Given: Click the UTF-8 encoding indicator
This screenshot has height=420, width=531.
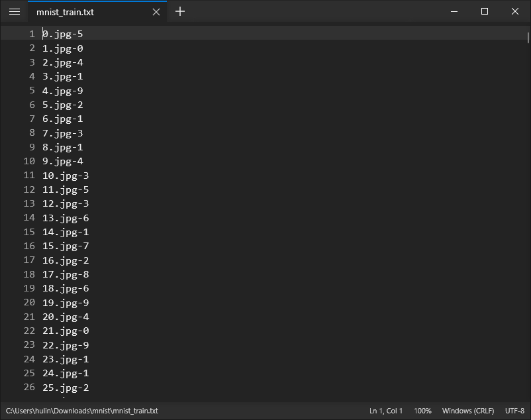Looking at the screenshot, I should click(x=514, y=410).
